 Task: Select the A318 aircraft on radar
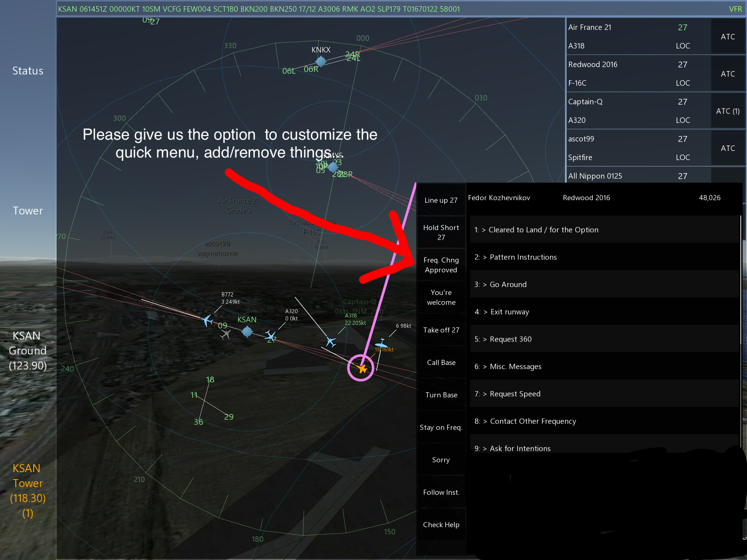(x=331, y=342)
